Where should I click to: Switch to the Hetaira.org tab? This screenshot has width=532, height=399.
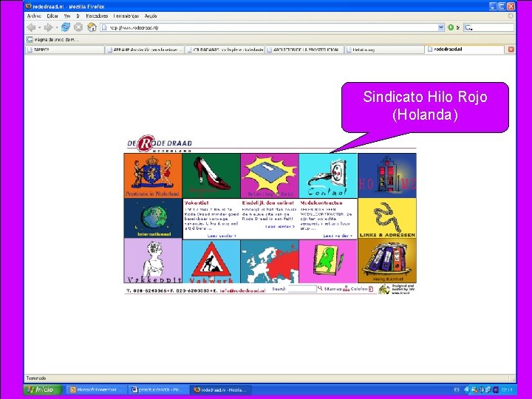(x=384, y=50)
